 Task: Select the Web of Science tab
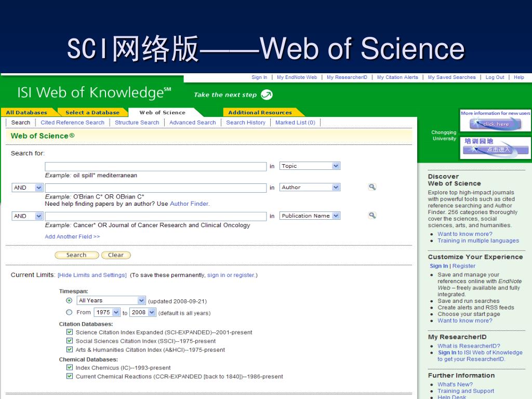tap(163, 112)
